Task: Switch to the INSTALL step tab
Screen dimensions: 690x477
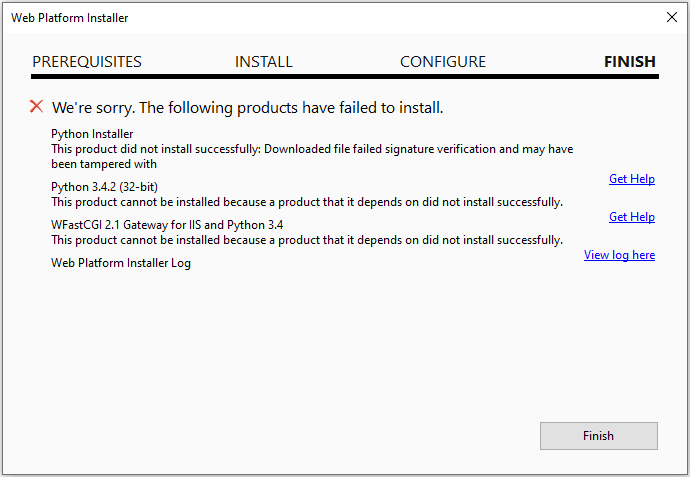Action: click(264, 62)
